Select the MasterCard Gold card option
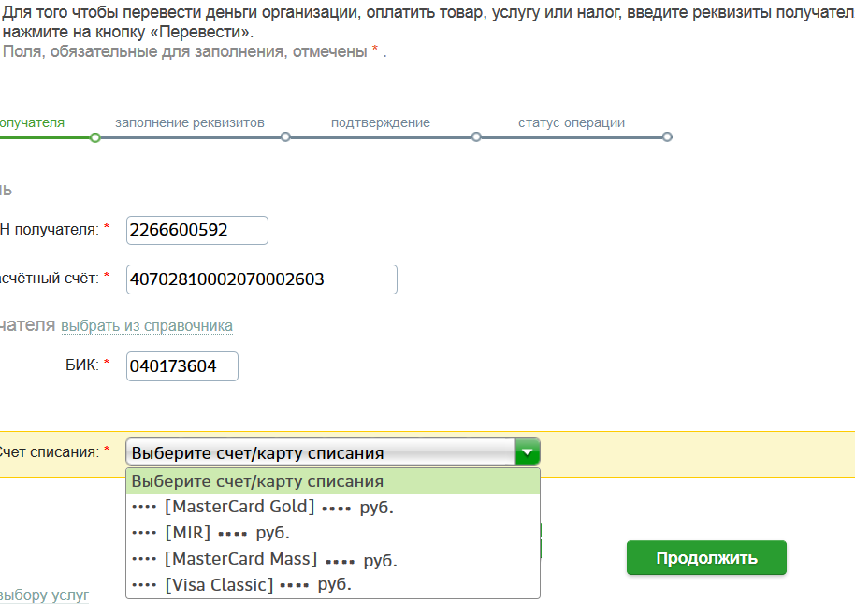 (333, 507)
